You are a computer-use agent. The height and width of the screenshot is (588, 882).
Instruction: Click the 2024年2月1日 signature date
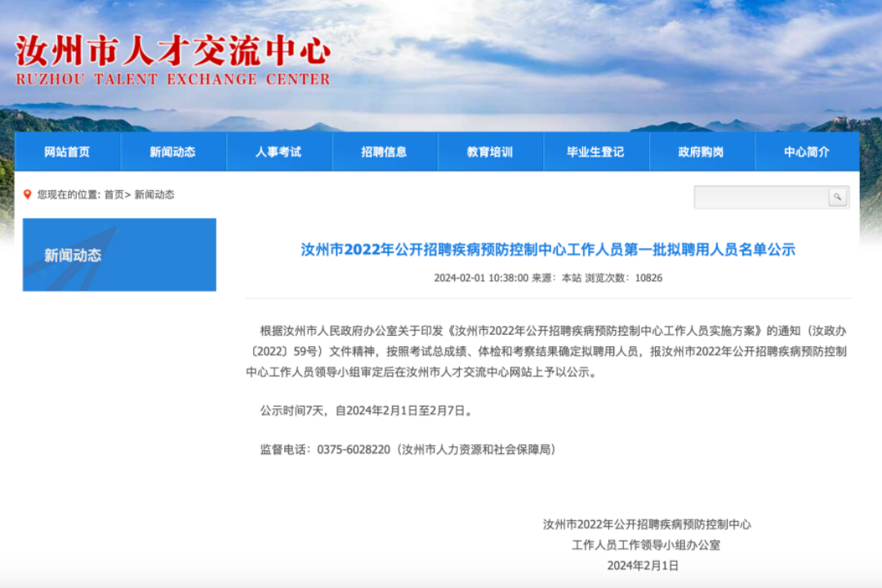(643, 565)
